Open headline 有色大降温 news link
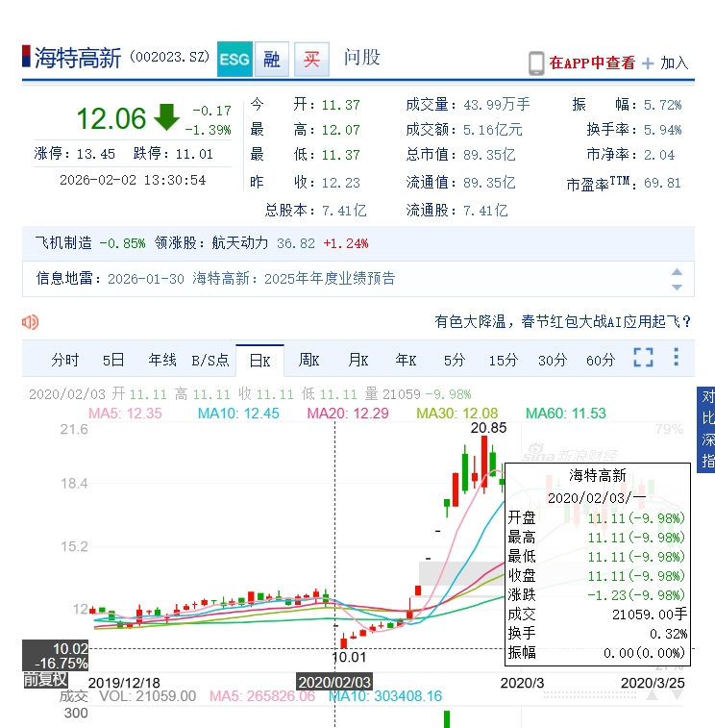Viewport: 715px width, 728px height. click(563, 321)
